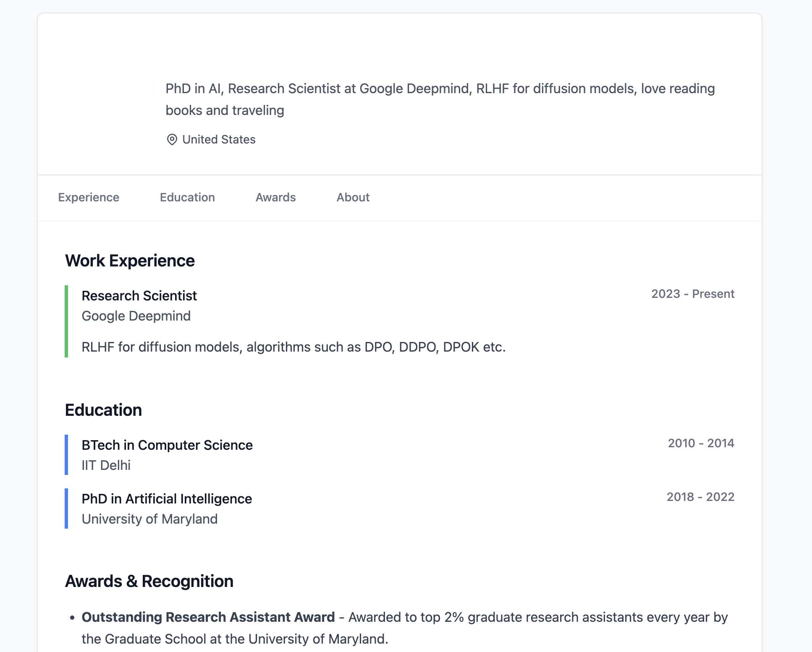
Task: Click the Awards & Recognition heading
Action: (x=149, y=581)
